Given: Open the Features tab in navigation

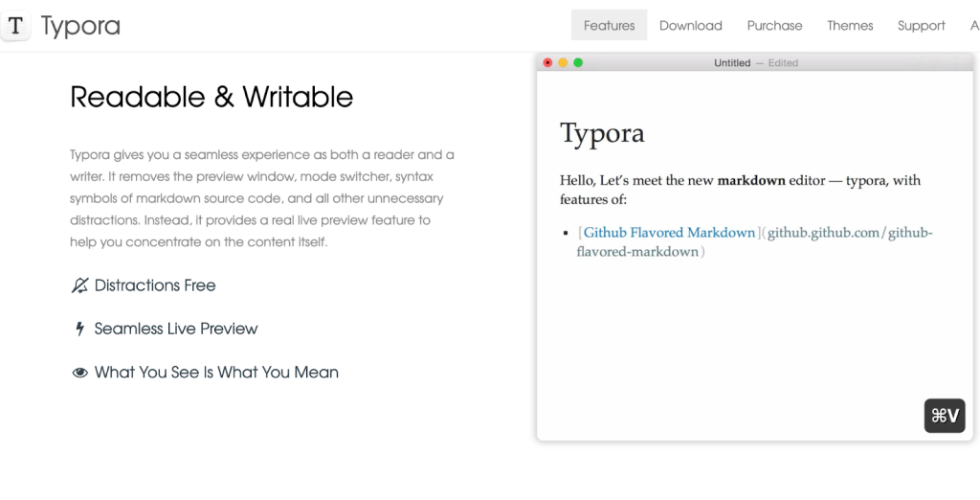Looking at the screenshot, I should tap(609, 26).
